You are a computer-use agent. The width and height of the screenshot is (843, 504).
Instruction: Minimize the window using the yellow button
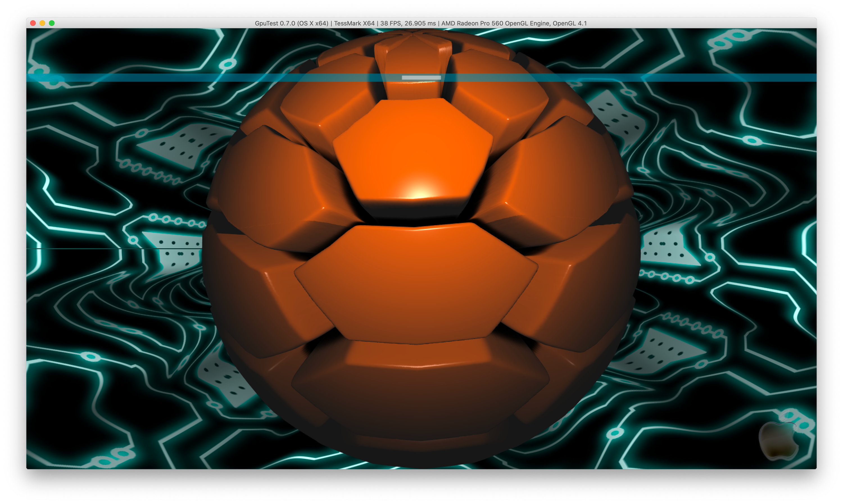point(42,23)
